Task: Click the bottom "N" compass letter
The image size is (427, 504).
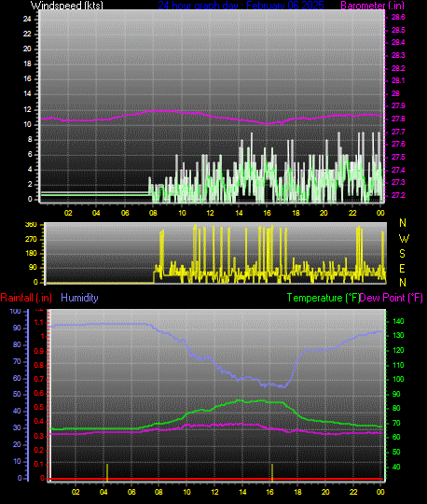Action: tap(403, 283)
